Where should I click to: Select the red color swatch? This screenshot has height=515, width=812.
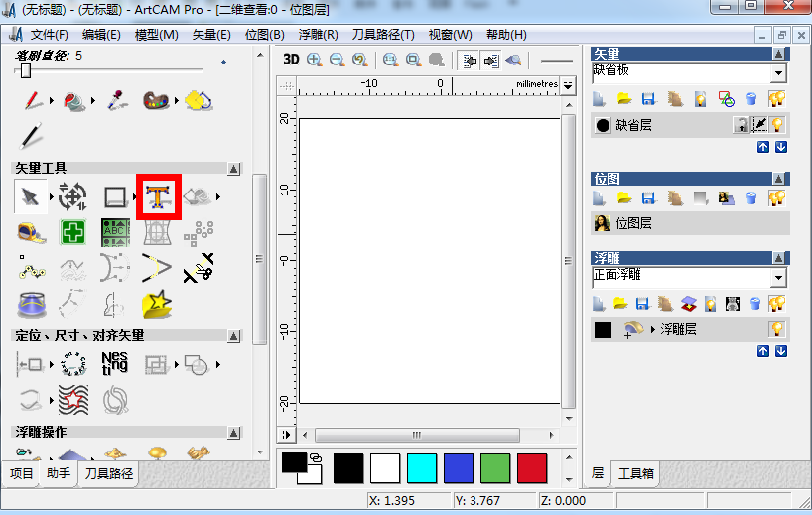tap(532, 468)
